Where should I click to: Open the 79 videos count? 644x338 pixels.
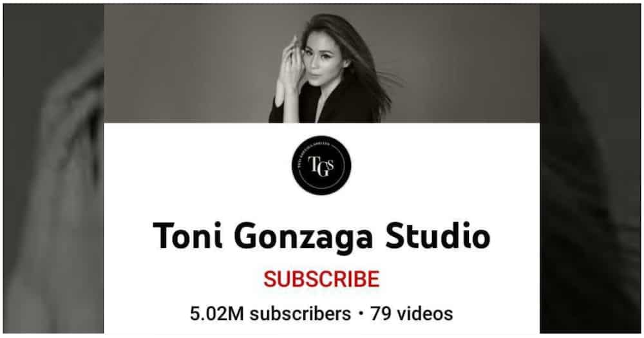[412, 314]
